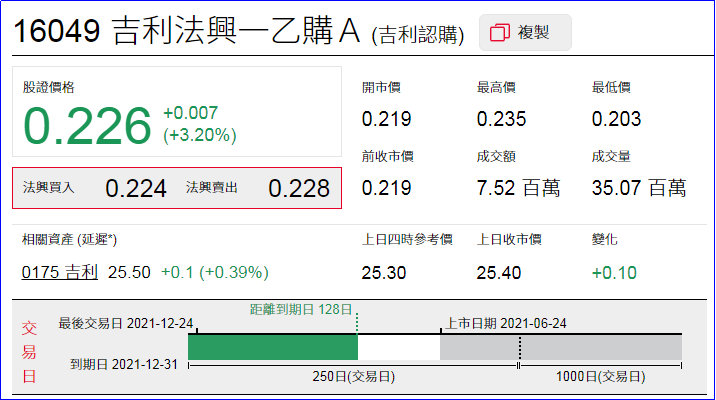Click the 成交額 value 7.52 百萬

pos(518,188)
